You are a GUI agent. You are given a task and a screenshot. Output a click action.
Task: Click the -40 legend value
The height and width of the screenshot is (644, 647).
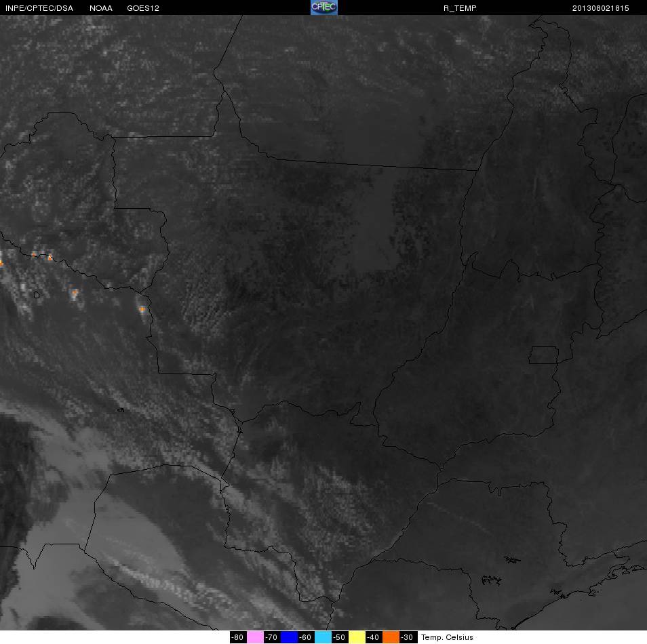(x=374, y=637)
